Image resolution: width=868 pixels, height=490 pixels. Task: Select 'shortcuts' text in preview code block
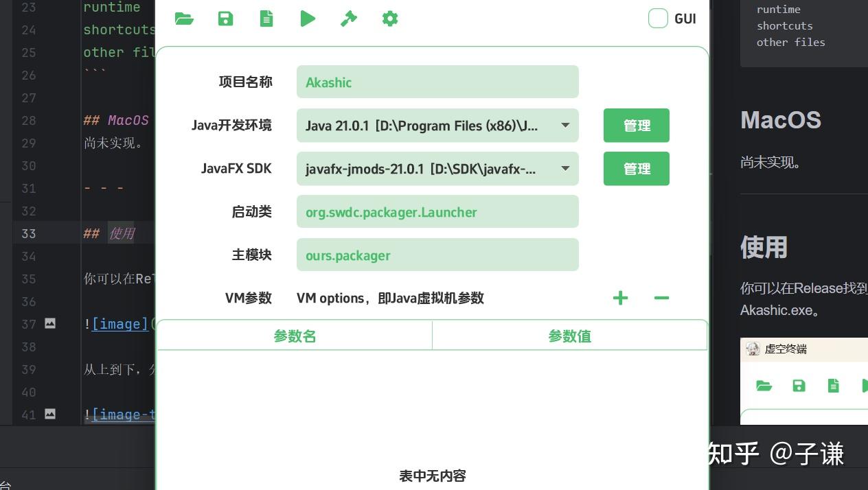pyautogui.click(x=785, y=25)
